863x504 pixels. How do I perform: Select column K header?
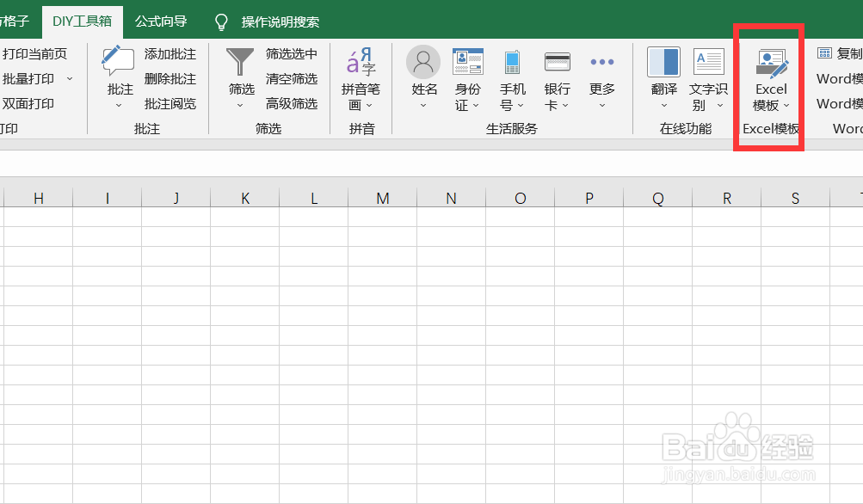(245, 198)
